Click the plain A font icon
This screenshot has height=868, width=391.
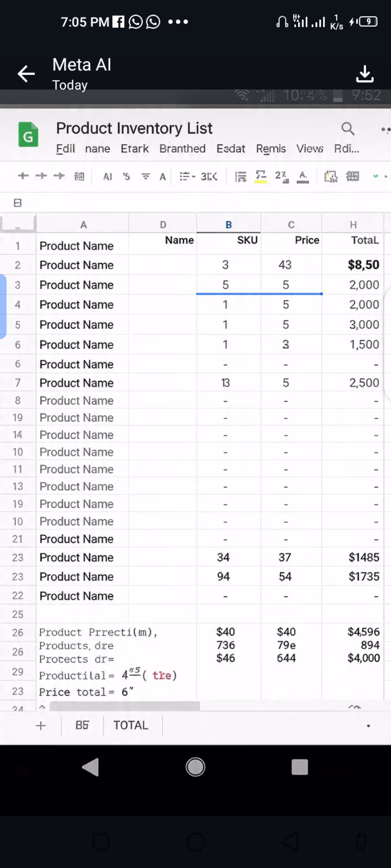click(x=162, y=177)
